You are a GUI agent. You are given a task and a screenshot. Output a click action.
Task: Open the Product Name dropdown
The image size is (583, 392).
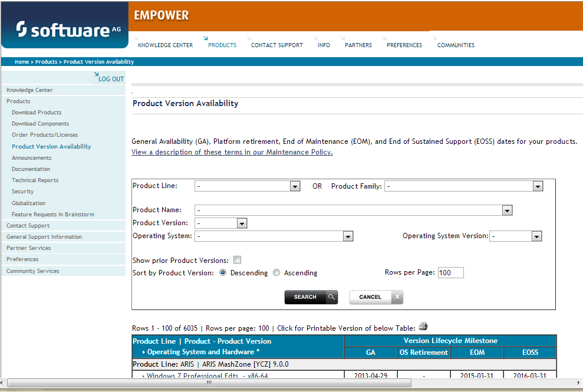coord(506,210)
